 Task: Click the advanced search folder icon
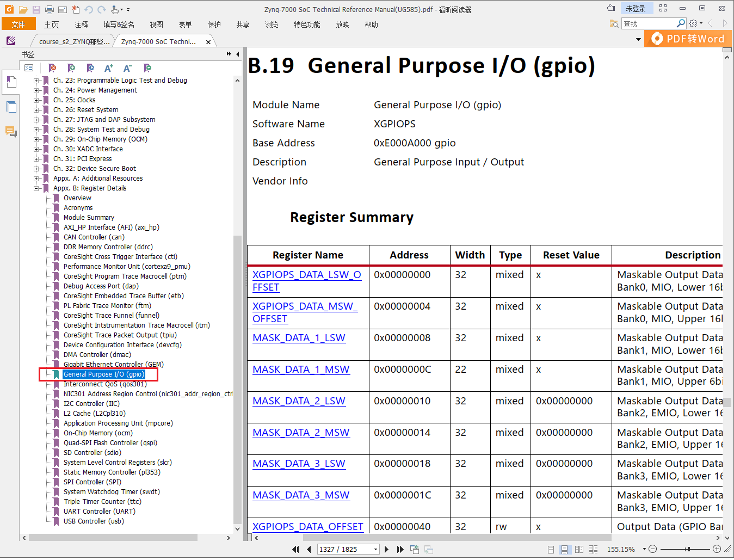click(x=614, y=23)
